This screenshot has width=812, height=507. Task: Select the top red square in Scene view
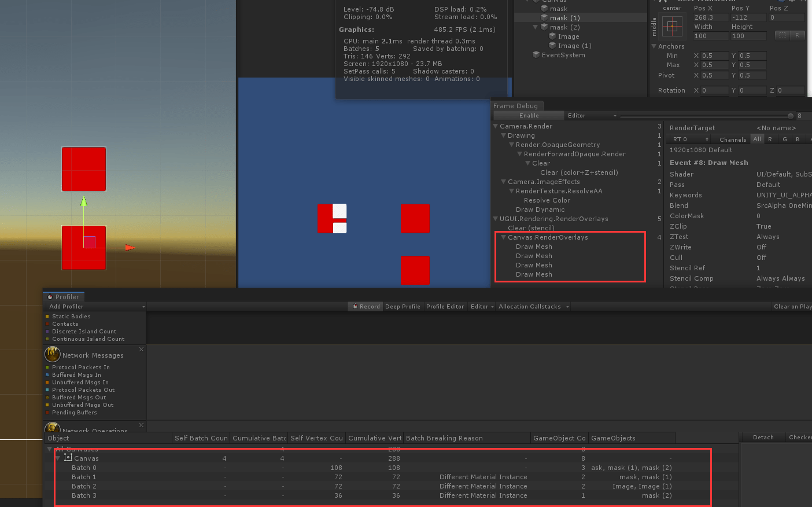point(84,169)
